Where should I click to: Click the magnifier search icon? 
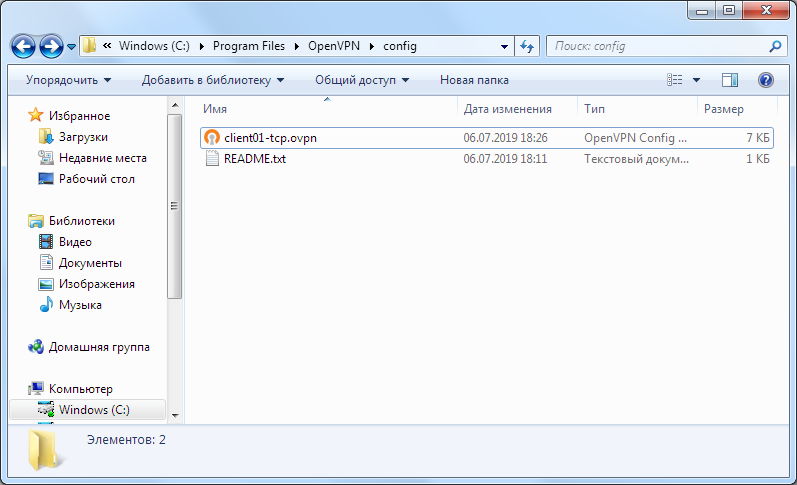pyautogui.click(x=775, y=46)
